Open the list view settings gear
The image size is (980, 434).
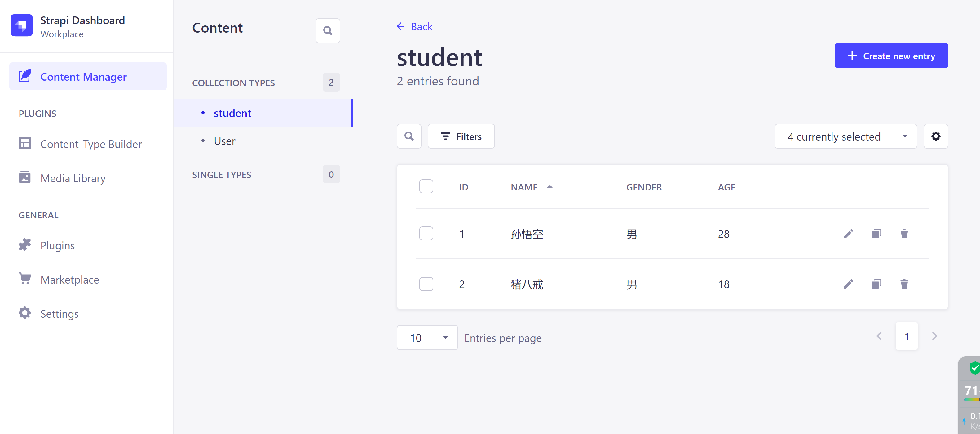coord(935,136)
